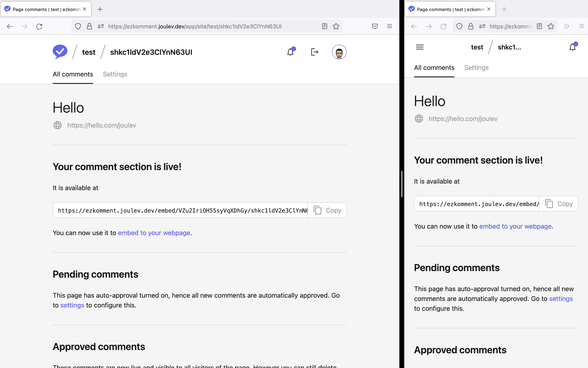Click tracking protection shield in left window
The width and height of the screenshot is (588, 368).
point(78,26)
